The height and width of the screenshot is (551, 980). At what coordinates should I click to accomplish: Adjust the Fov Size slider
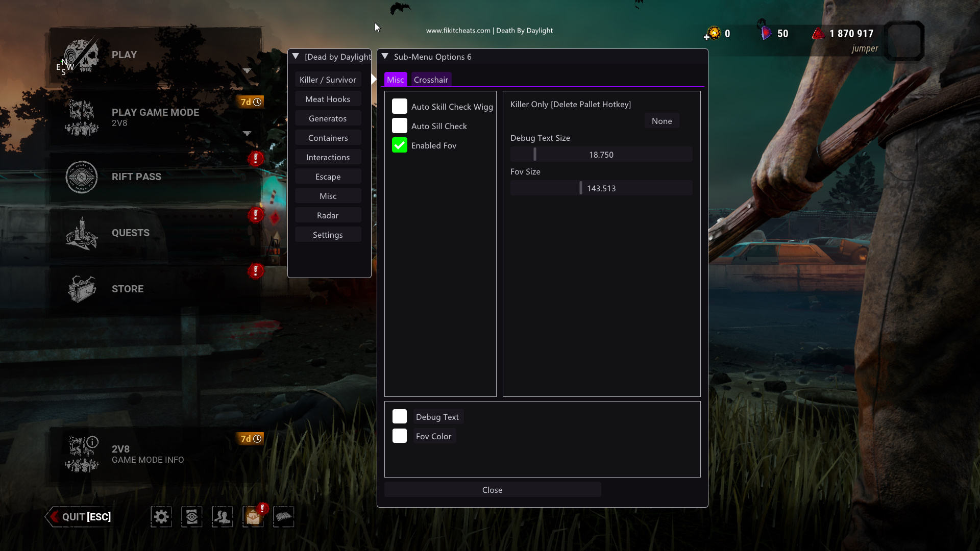point(581,188)
